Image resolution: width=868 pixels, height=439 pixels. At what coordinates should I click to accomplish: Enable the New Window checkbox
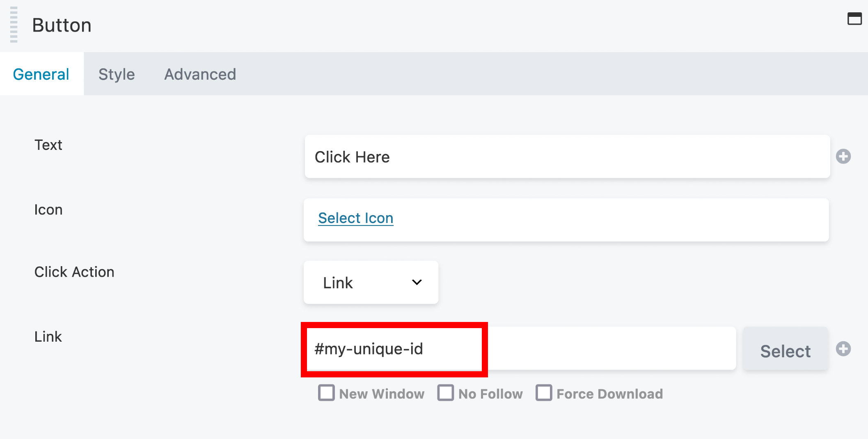click(326, 393)
